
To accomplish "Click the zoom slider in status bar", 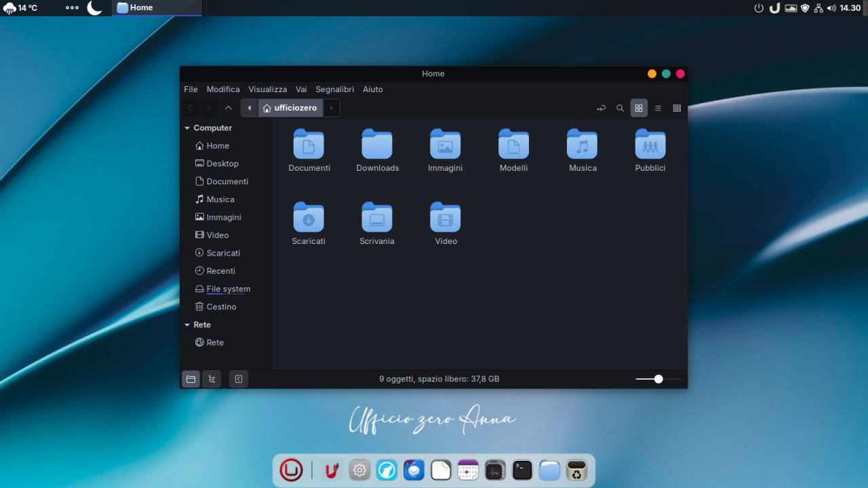I will [658, 380].
